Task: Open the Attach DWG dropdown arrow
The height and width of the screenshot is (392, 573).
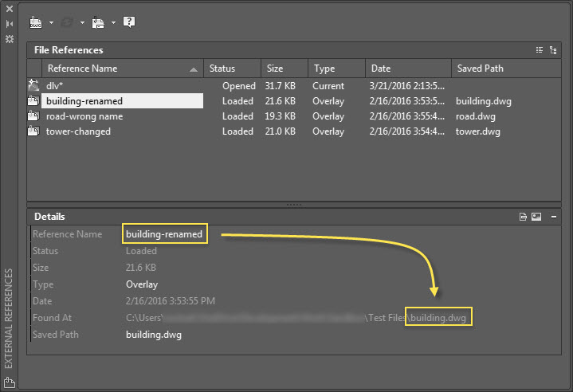Action: pyautogui.click(x=51, y=22)
